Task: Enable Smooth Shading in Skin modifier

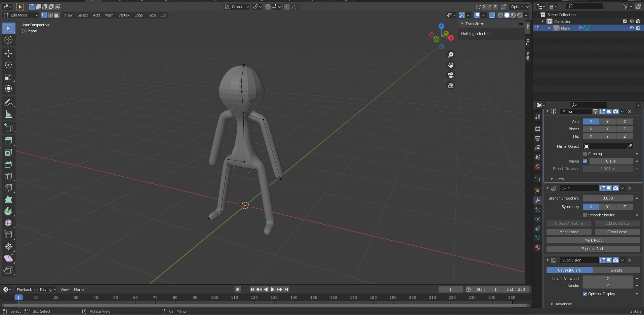Action: (x=585, y=215)
